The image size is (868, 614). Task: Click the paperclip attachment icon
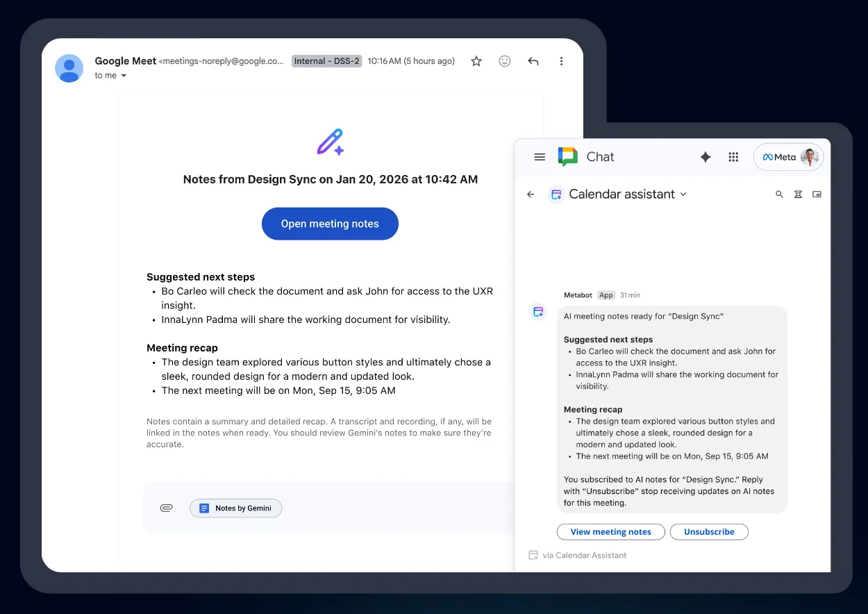(x=166, y=508)
